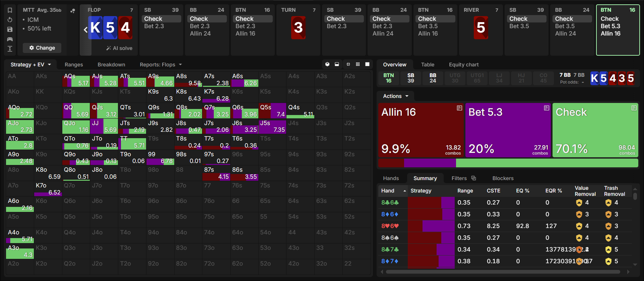644x281 pixels.
Task: Switch to the Equity chart tab
Action: click(464, 64)
